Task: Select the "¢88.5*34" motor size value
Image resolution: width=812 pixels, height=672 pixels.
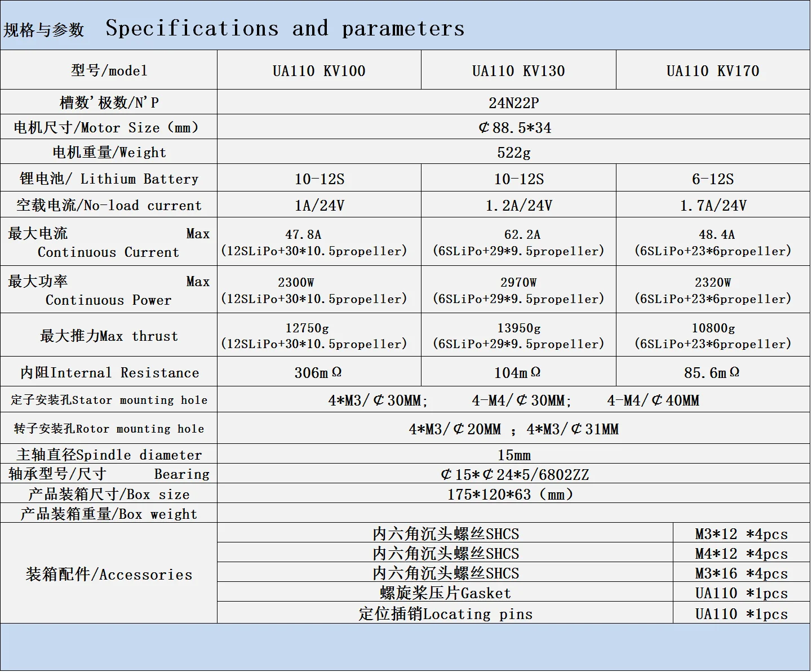Action: [x=514, y=128]
